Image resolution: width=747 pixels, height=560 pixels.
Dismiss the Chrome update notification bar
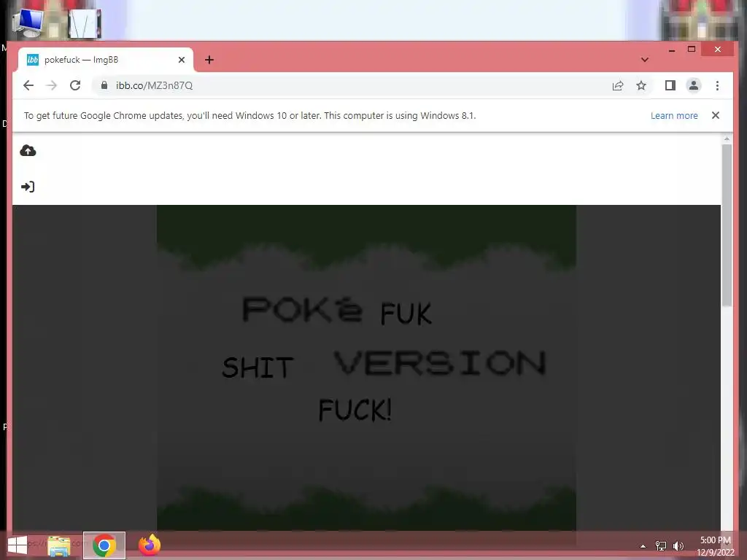[x=715, y=115]
